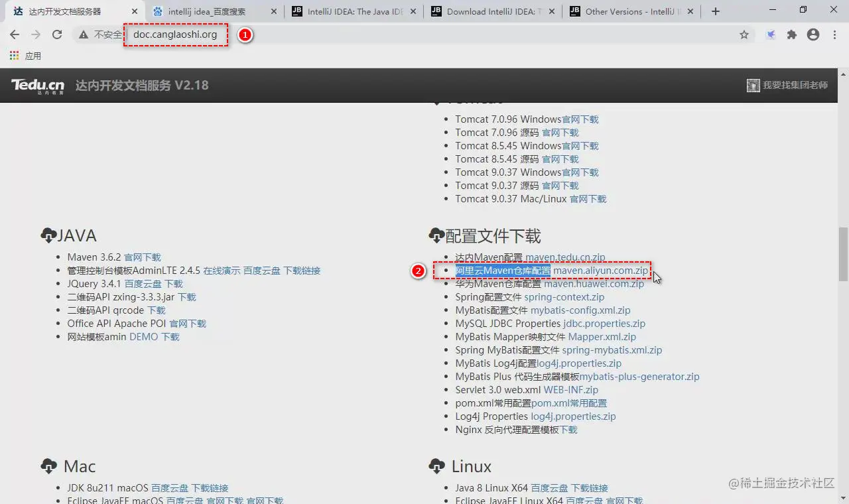Download mybatis-plus-generator.zip
This screenshot has width=849, height=504.
coord(639,377)
